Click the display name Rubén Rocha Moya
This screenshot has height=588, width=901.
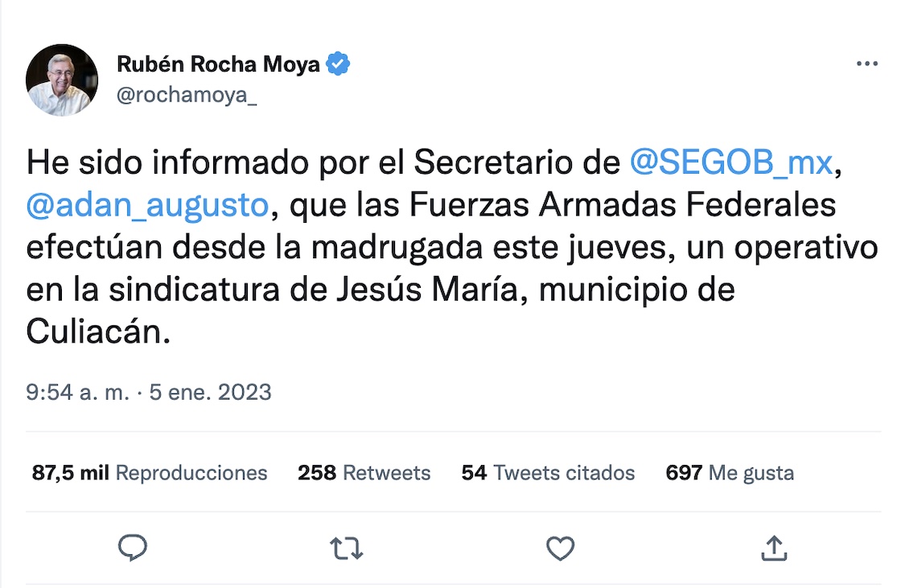tap(218, 64)
